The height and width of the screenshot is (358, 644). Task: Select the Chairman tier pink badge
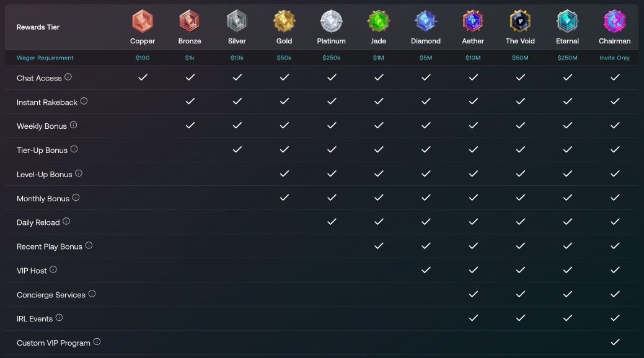coord(615,22)
